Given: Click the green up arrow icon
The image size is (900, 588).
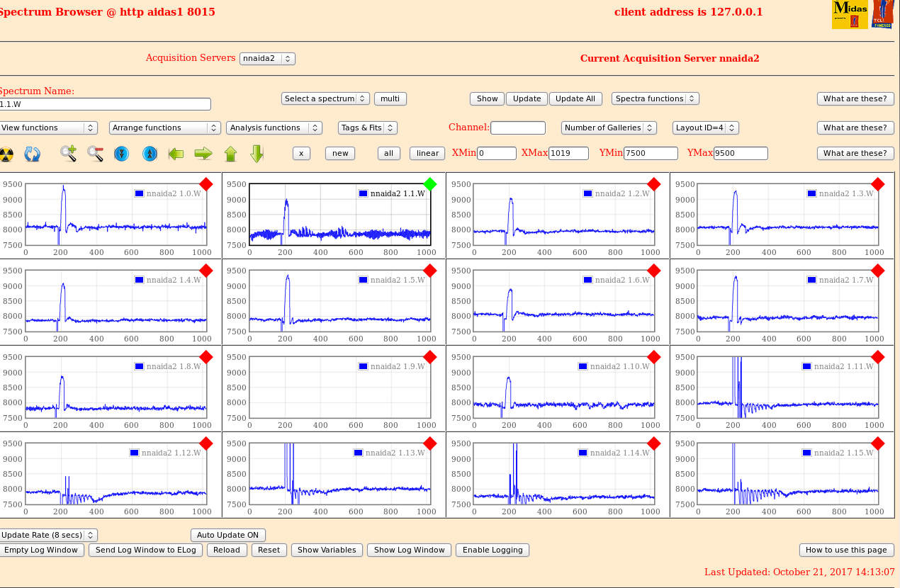Looking at the screenshot, I should (x=230, y=153).
